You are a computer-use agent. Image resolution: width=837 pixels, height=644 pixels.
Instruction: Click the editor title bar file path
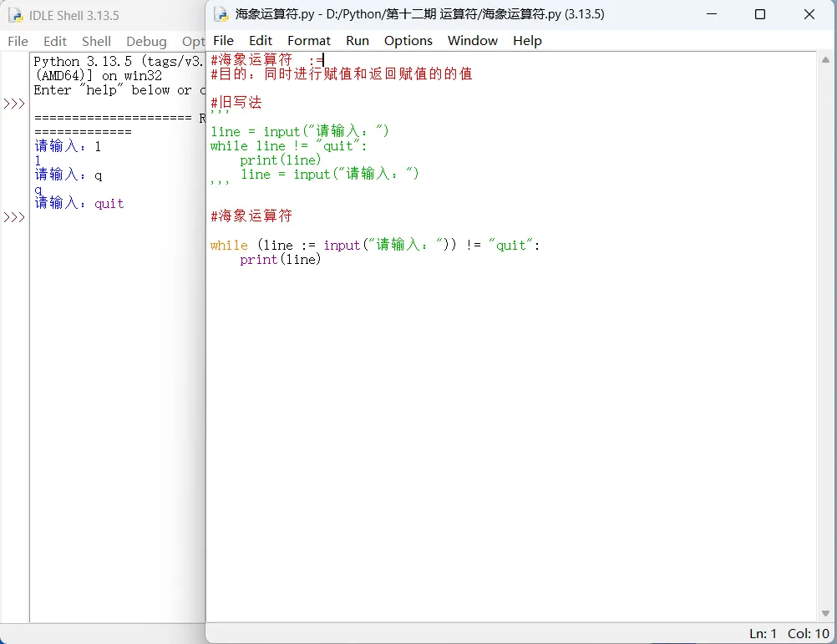[x=419, y=14]
